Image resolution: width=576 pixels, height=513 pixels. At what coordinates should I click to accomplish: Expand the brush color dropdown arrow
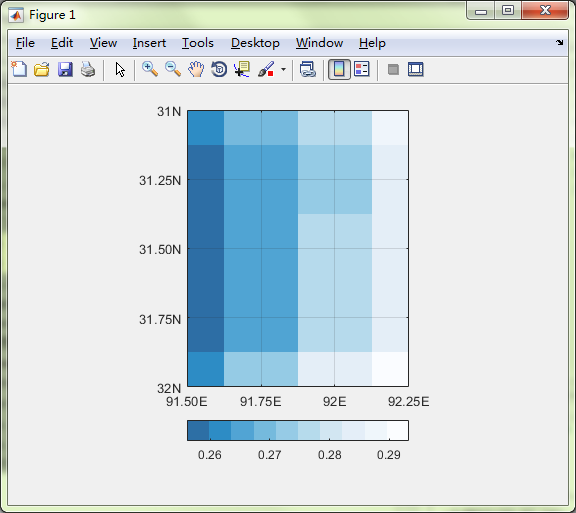283,69
